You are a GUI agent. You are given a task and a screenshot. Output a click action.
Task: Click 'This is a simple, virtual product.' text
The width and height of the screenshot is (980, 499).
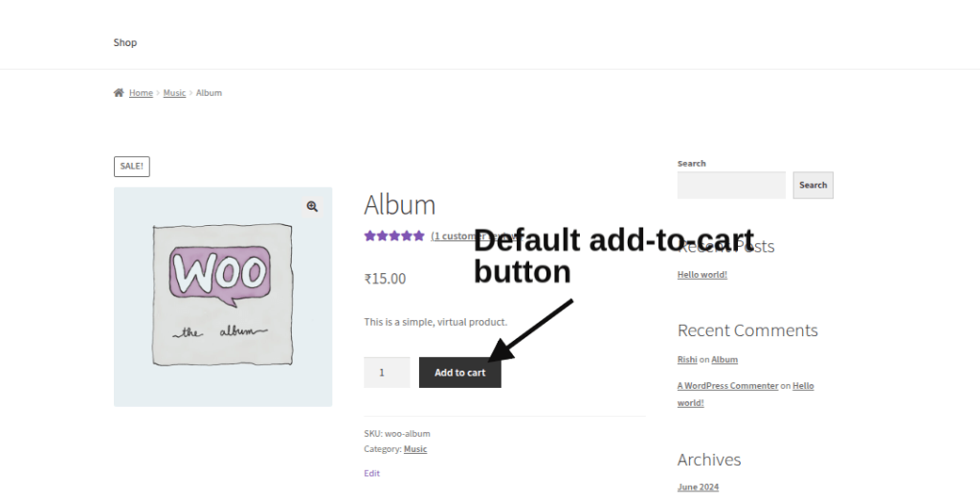435,322
